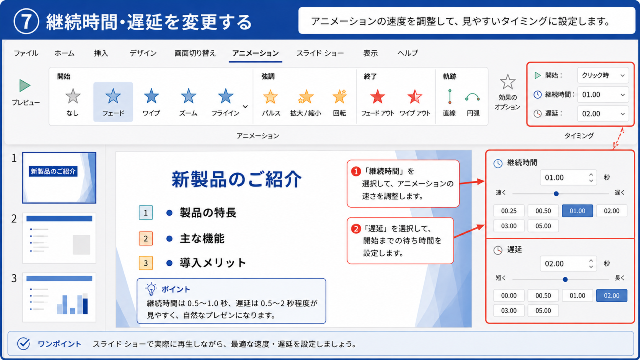The width and height of the screenshot is (640, 360).
Task: Select the None animation star
Action: click(73, 97)
